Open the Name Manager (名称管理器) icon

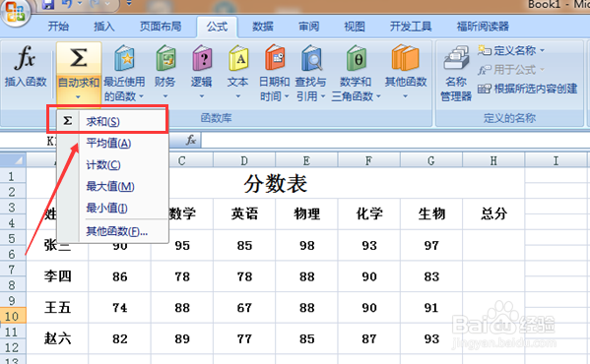(x=456, y=58)
